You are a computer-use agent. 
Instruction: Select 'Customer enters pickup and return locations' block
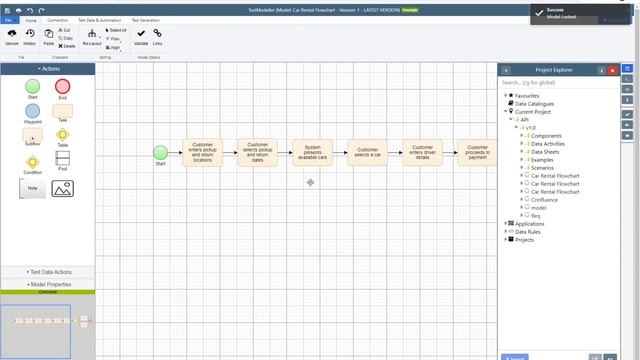coord(202,153)
